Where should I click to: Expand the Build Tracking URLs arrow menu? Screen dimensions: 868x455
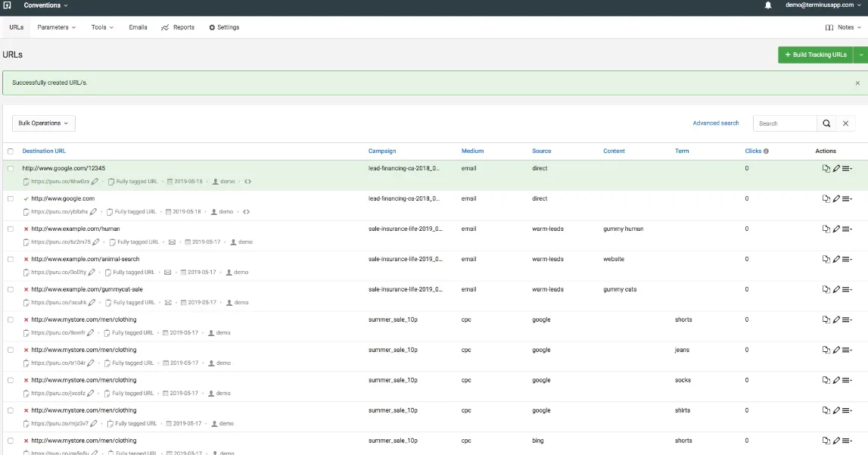[860, 55]
